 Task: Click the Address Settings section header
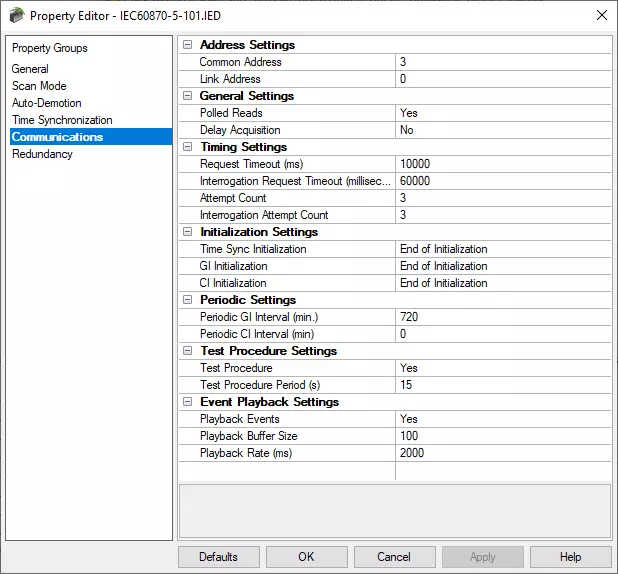coord(247,45)
